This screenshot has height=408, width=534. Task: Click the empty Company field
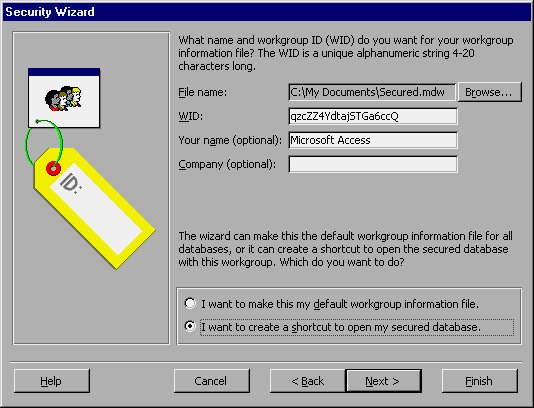tap(373, 164)
